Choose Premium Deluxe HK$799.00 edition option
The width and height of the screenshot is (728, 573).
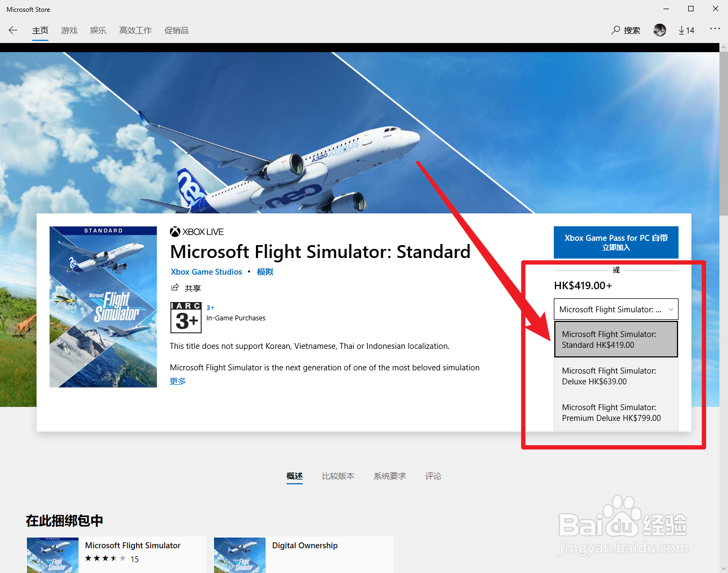(616, 413)
